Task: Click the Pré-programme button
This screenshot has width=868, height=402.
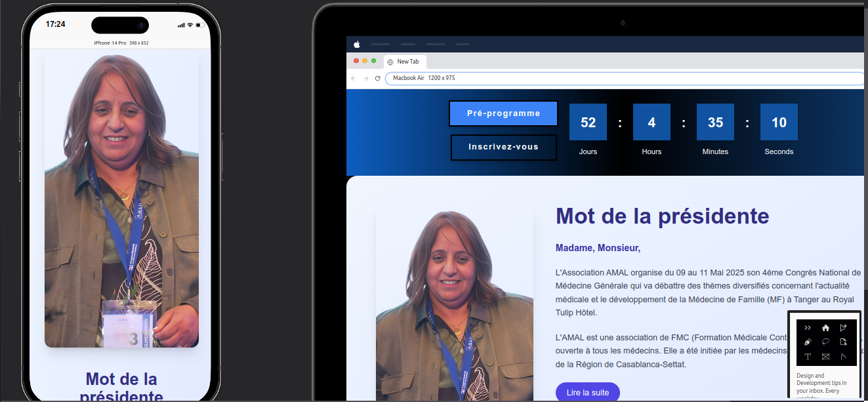Action: (503, 113)
